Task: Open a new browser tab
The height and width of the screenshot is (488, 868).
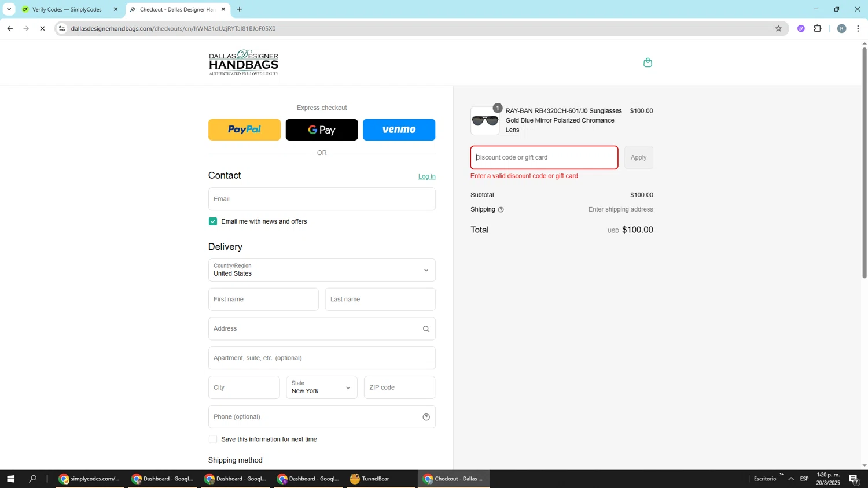Action: [240, 9]
